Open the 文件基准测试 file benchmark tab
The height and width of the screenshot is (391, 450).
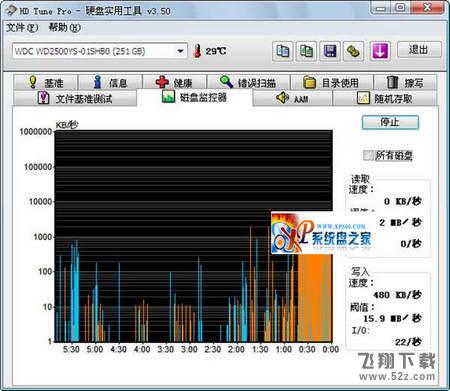(75, 99)
